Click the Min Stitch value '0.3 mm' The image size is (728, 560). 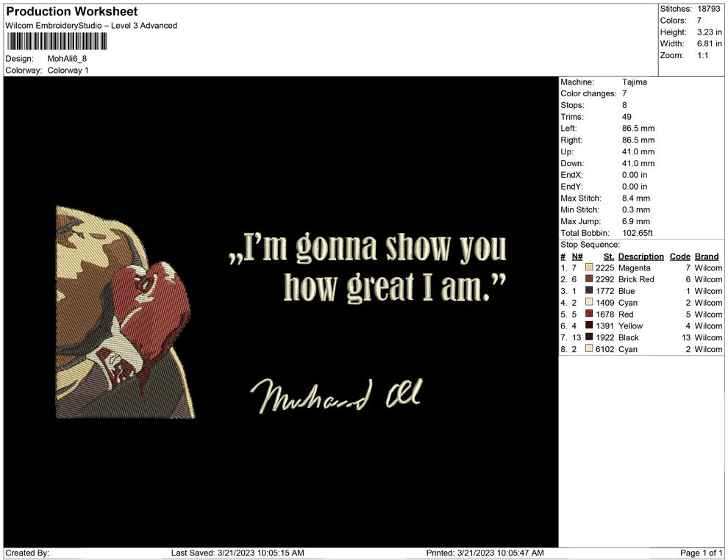tap(636, 209)
